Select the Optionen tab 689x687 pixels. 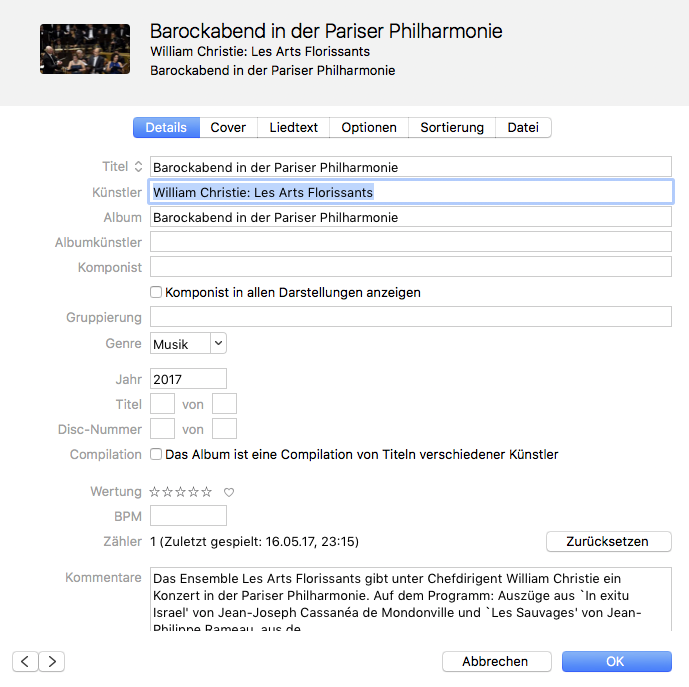(369, 128)
